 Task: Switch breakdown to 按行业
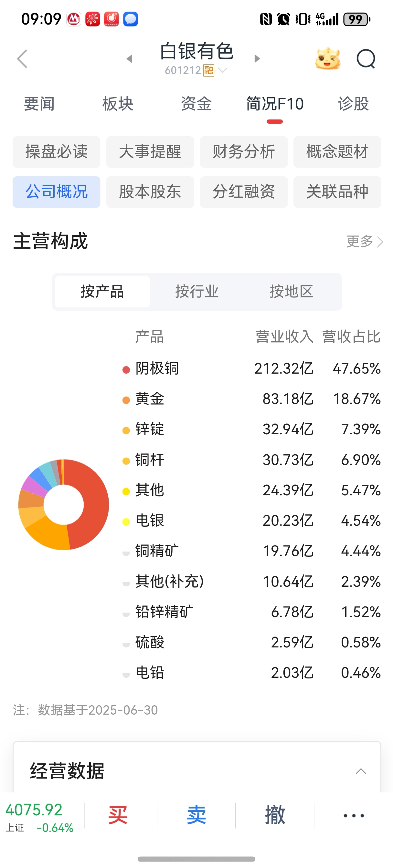pyautogui.click(x=197, y=292)
